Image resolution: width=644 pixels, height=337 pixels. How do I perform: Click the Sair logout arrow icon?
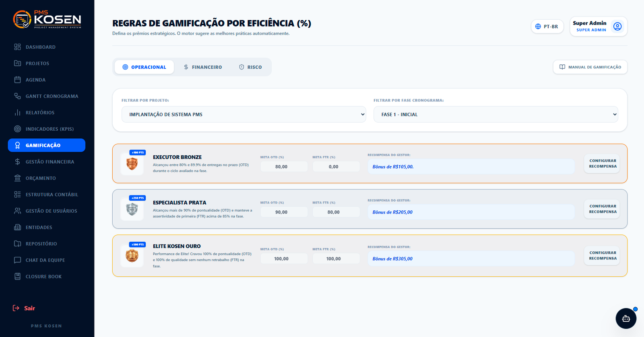point(16,308)
